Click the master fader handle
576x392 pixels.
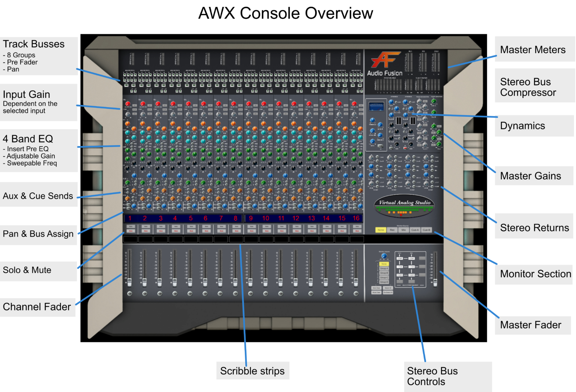coord(435,283)
